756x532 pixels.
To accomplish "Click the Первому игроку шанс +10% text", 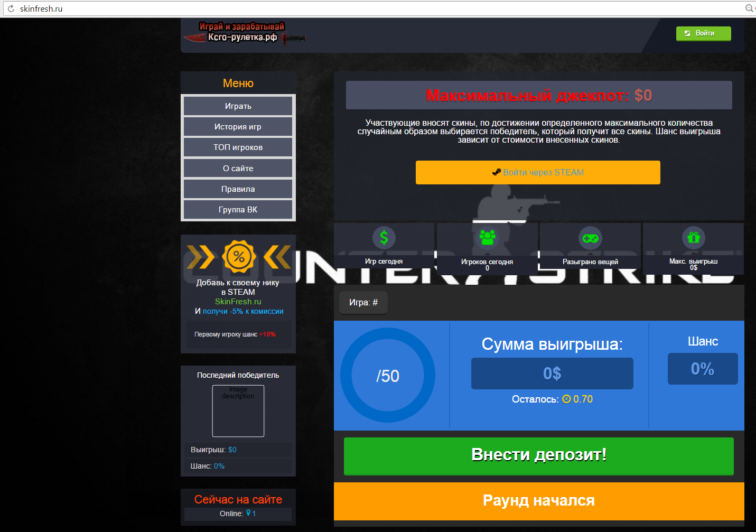I will [235, 334].
